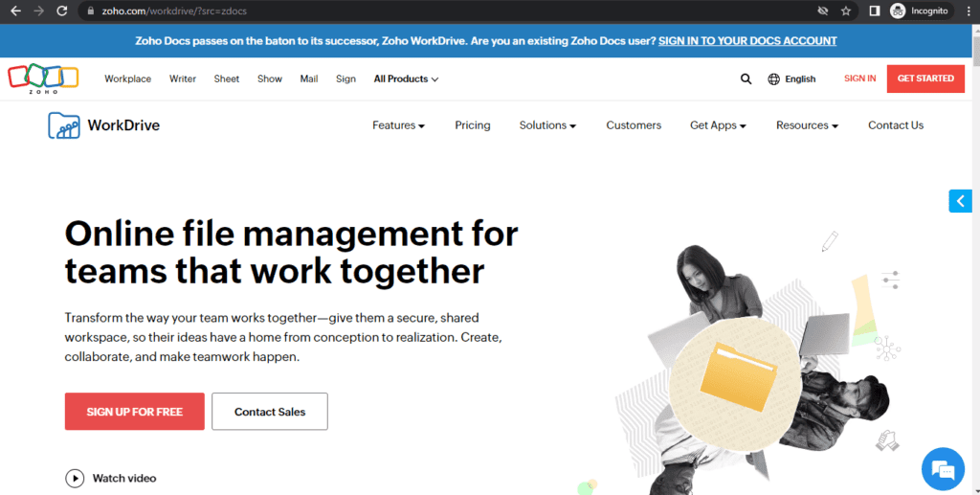Click the browser back arrow
The height and width of the screenshot is (495, 980).
(15, 11)
